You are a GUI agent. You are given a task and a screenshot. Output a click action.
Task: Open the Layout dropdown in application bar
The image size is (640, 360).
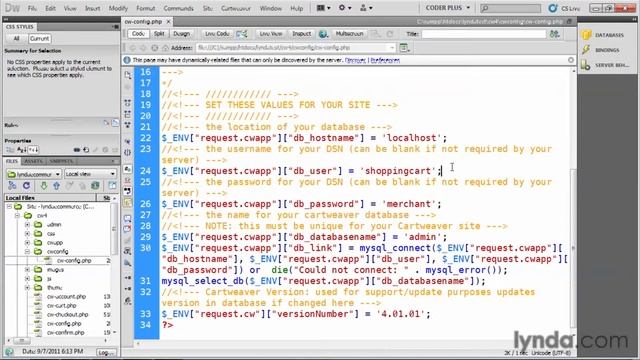[324, 8]
